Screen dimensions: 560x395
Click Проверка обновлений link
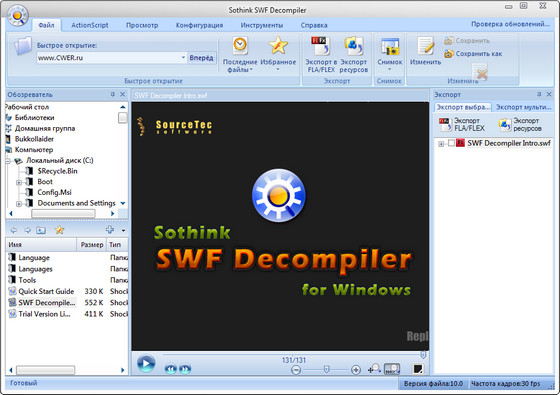pyautogui.click(x=510, y=24)
